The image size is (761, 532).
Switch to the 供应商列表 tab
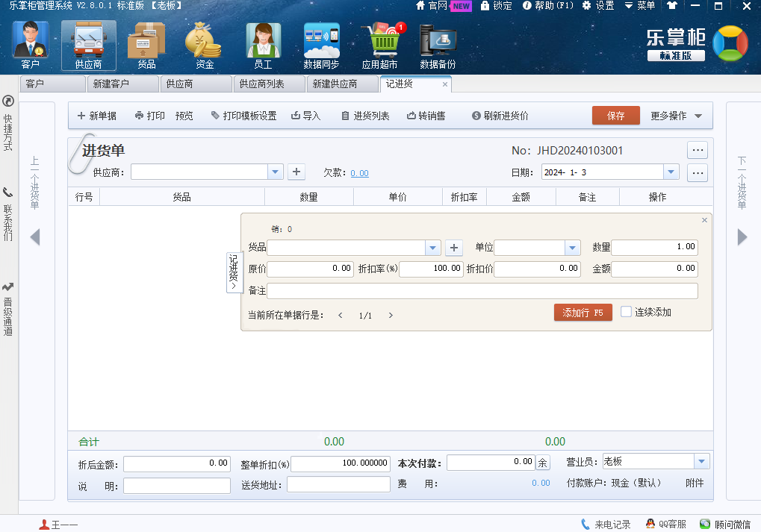(x=261, y=84)
